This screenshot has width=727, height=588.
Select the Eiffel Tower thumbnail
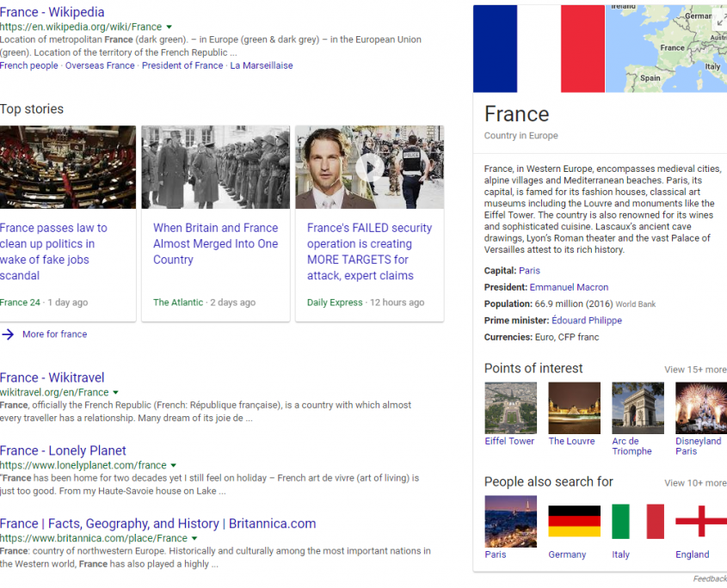510,408
